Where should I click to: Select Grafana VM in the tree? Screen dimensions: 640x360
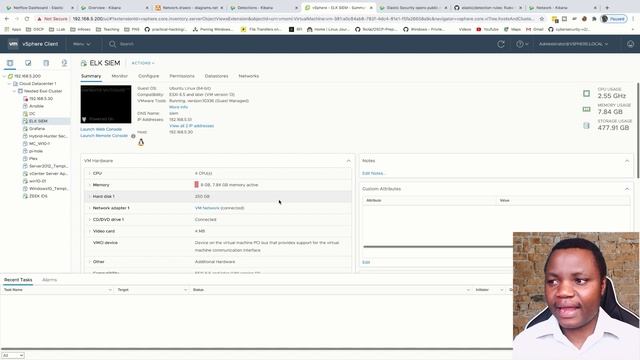[37, 129]
